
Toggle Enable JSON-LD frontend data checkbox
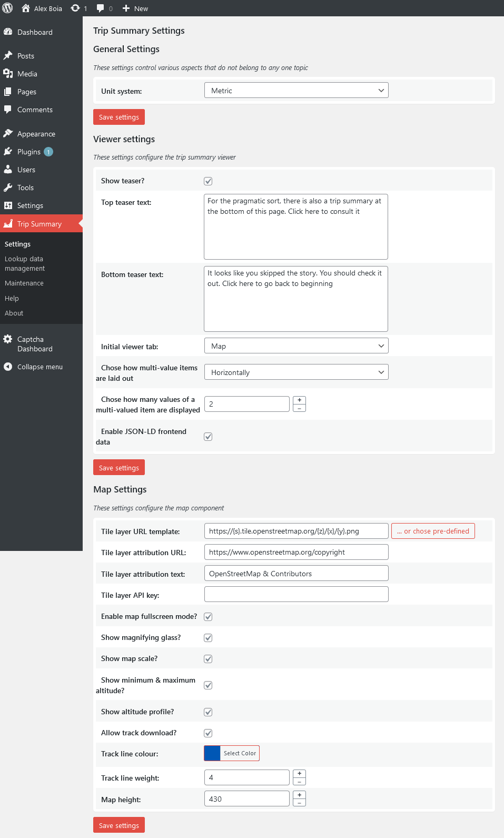208,437
